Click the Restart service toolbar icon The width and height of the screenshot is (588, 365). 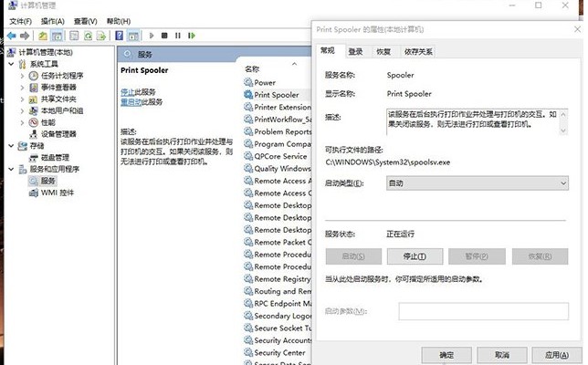(x=192, y=36)
